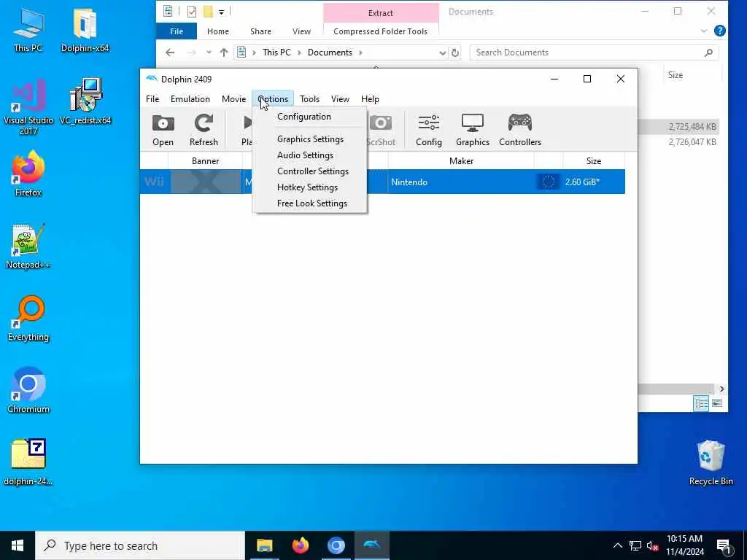Go forward using Explorer's forward arrow
Image resolution: width=747 pixels, height=560 pixels.
pyautogui.click(x=191, y=52)
